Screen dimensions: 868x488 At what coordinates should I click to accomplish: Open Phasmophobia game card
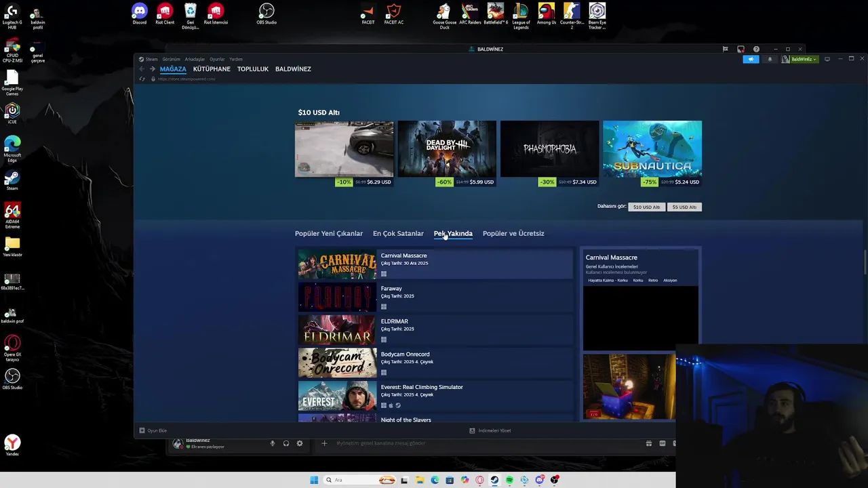tap(549, 153)
